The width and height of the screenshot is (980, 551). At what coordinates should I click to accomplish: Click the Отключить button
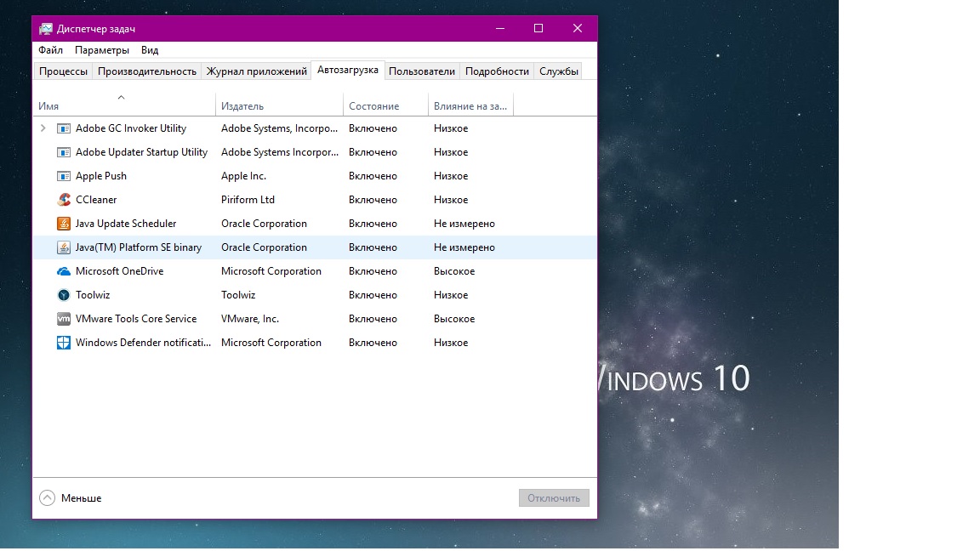pyautogui.click(x=554, y=498)
